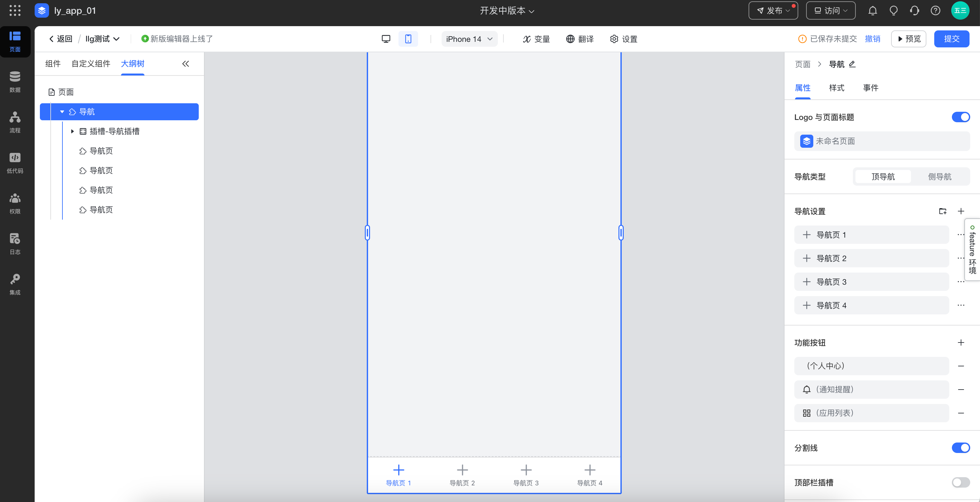Remove the (通知提醒) function button
The width and height of the screenshot is (980, 502).
click(x=961, y=390)
